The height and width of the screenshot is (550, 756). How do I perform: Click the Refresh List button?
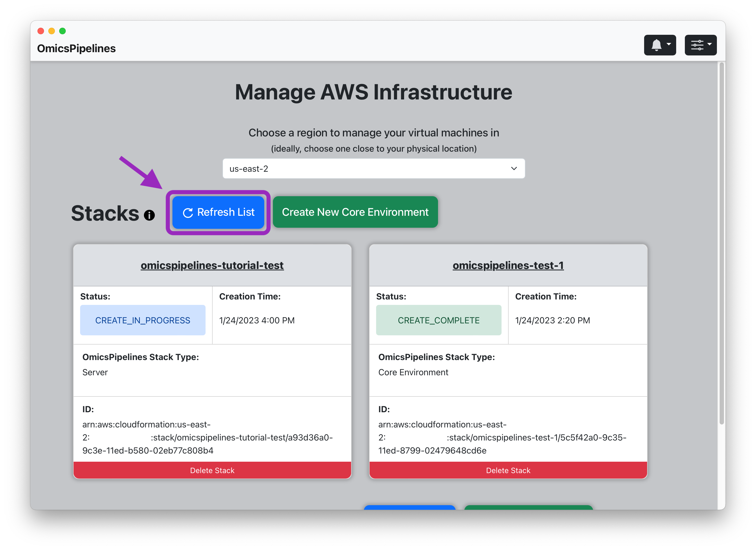click(x=218, y=212)
